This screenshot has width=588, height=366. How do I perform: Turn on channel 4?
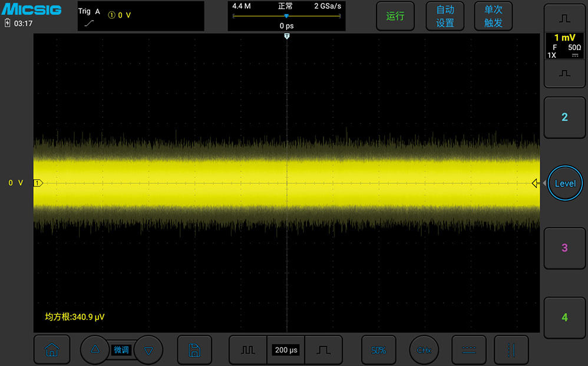(564, 317)
